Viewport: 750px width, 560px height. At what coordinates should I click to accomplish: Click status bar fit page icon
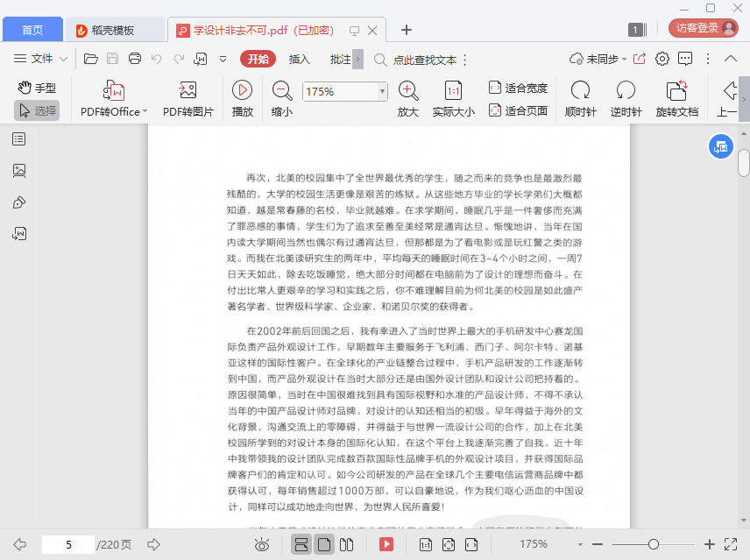click(x=449, y=544)
